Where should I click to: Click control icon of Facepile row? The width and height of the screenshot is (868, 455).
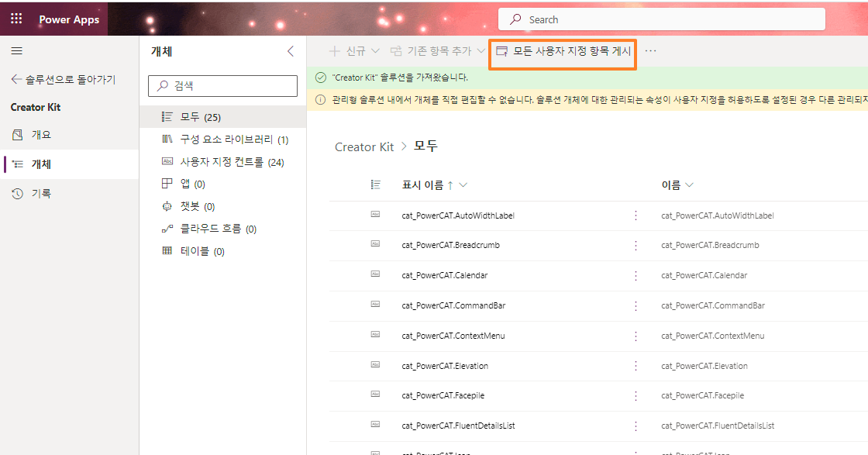[x=375, y=394]
